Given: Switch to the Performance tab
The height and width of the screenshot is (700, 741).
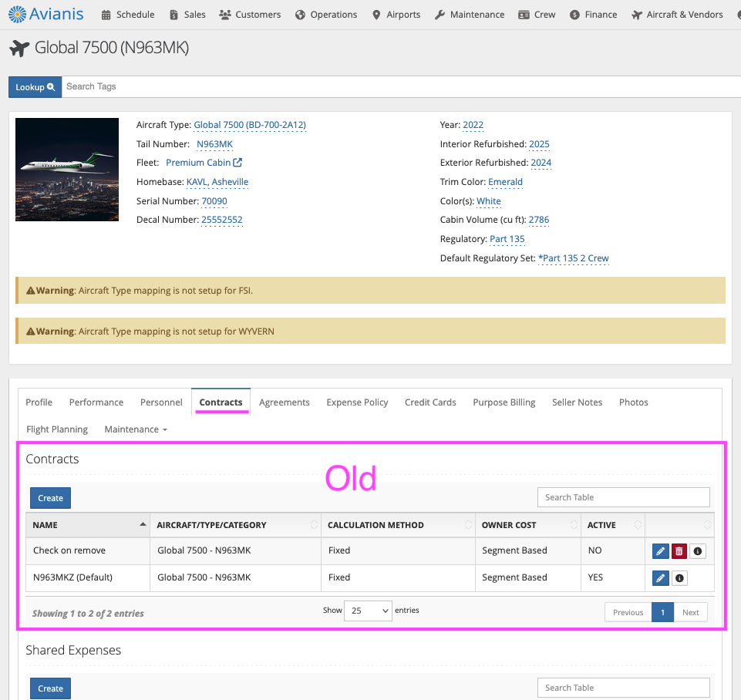Looking at the screenshot, I should 96,402.
